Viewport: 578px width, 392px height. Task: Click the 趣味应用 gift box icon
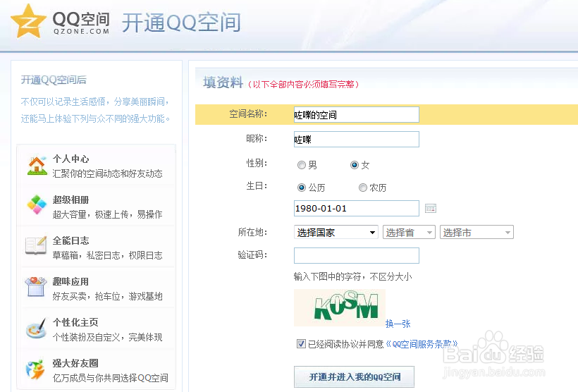36,286
